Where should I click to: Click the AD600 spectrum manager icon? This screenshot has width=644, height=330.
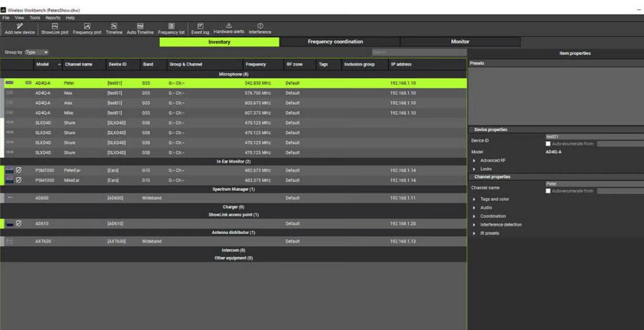(10, 198)
